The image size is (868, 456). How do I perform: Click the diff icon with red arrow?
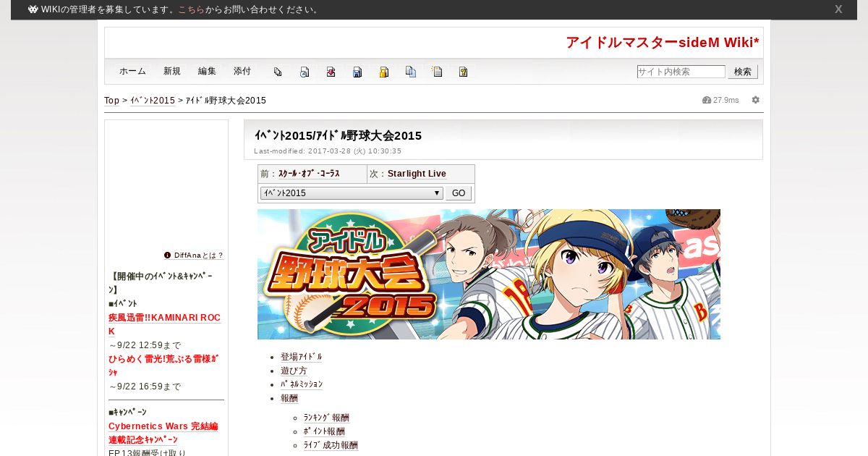tap(331, 72)
